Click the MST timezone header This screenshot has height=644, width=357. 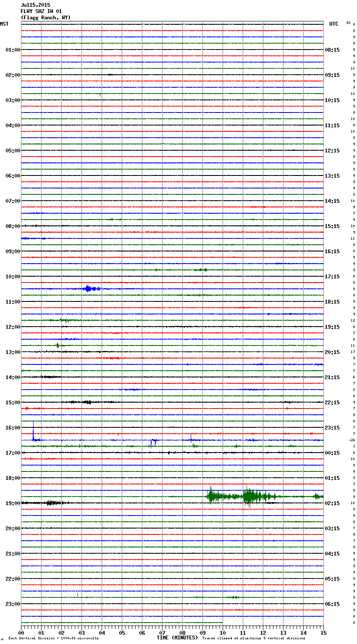click(4, 24)
